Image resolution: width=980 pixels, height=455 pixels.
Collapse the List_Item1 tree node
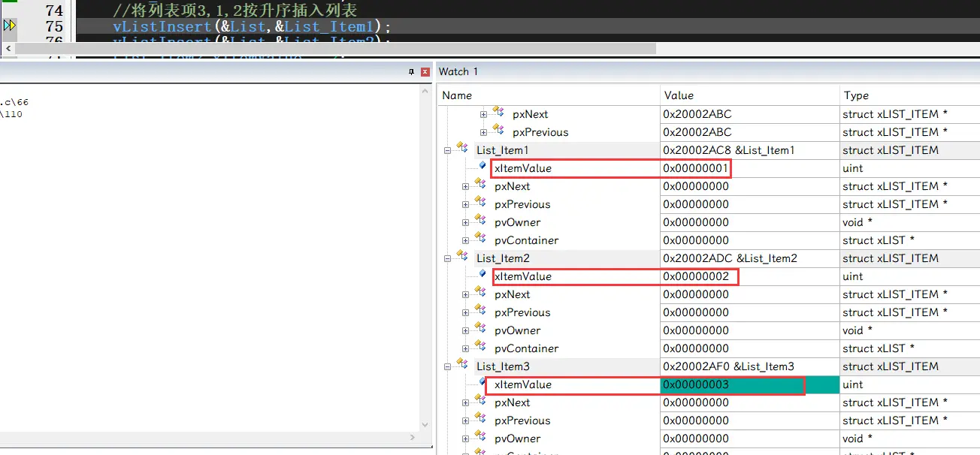[448, 150]
